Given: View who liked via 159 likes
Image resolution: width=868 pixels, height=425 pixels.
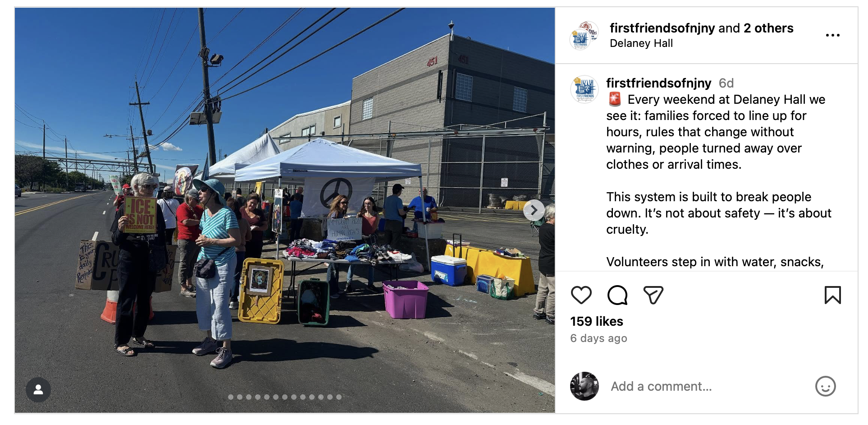Looking at the screenshot, I should click(x=596, y=321).
